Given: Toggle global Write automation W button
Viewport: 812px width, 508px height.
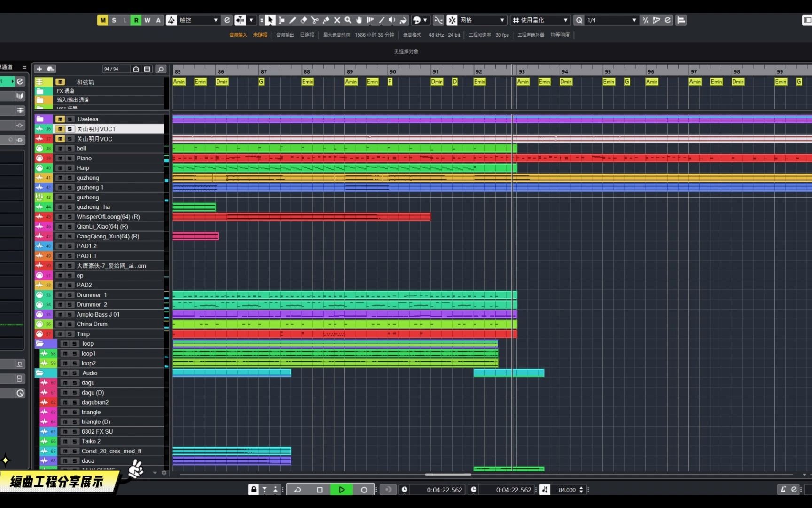Looking at the screenshot, I should point(148,20).
